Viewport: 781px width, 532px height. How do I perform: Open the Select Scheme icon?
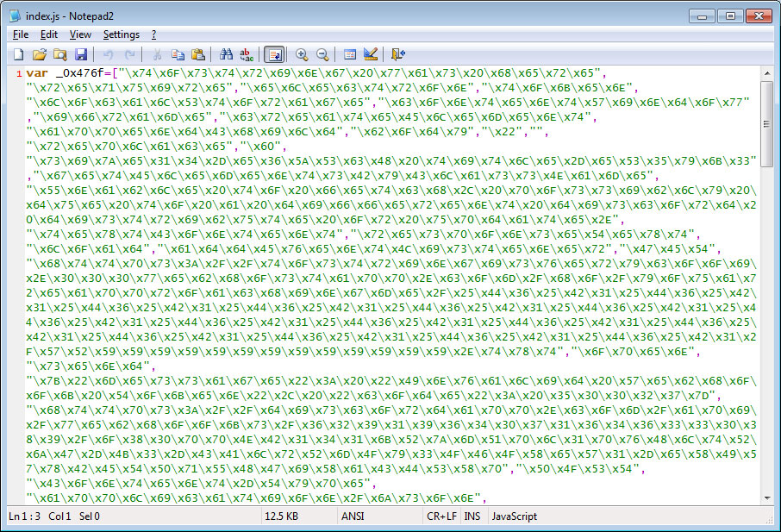[x=350, y=54]
